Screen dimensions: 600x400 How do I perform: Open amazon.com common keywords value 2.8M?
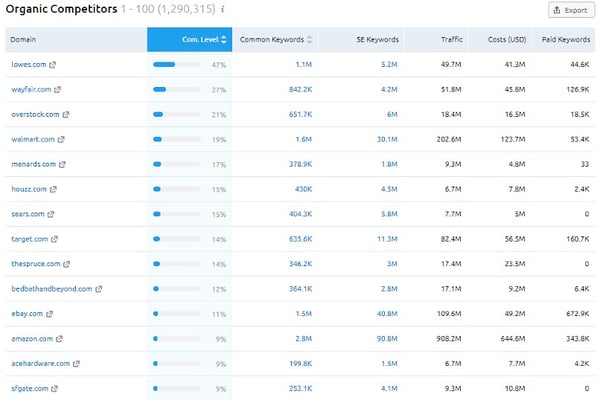[x=303, y=339]
